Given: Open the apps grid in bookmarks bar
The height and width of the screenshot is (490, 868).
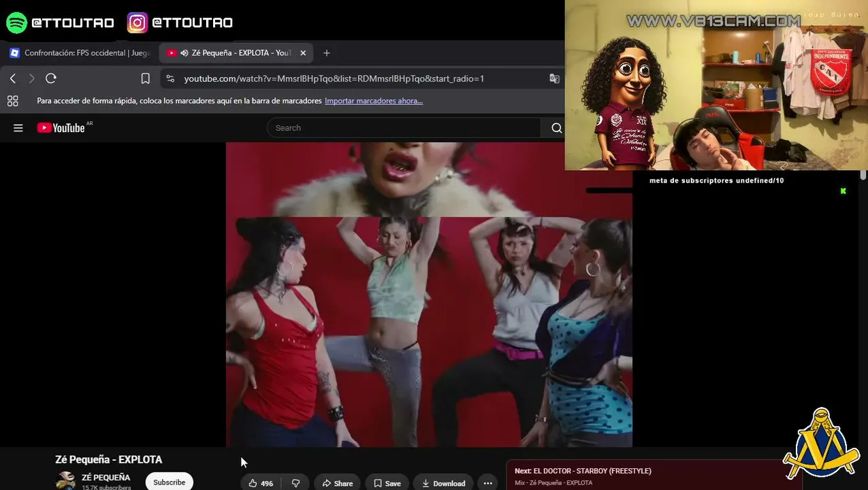Looking at the screenshot, I should click(12, 101).
